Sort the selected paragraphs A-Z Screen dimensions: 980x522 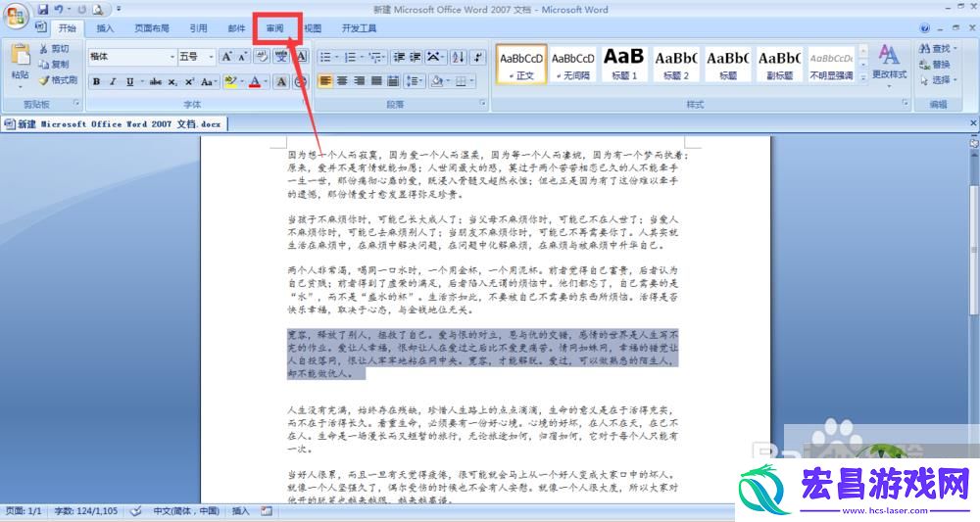[458, 57]
